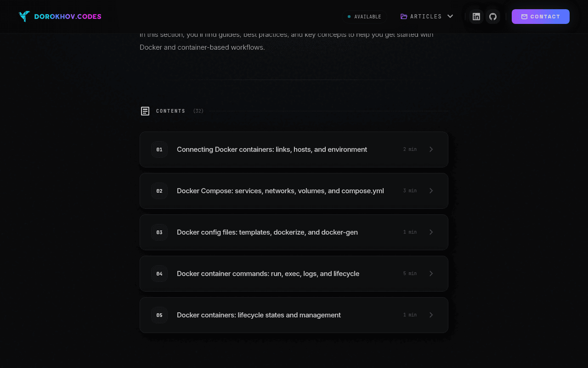Click the 02 number badge
The image size is (588, 368).
pos(159,191)
